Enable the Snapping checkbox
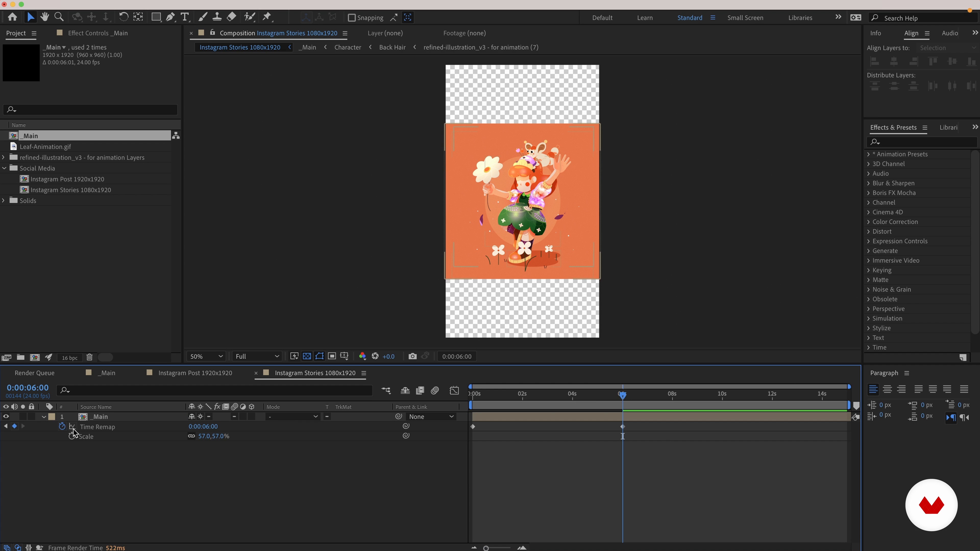This screenshot has width=980, height=551. click(x=352, y=18)
